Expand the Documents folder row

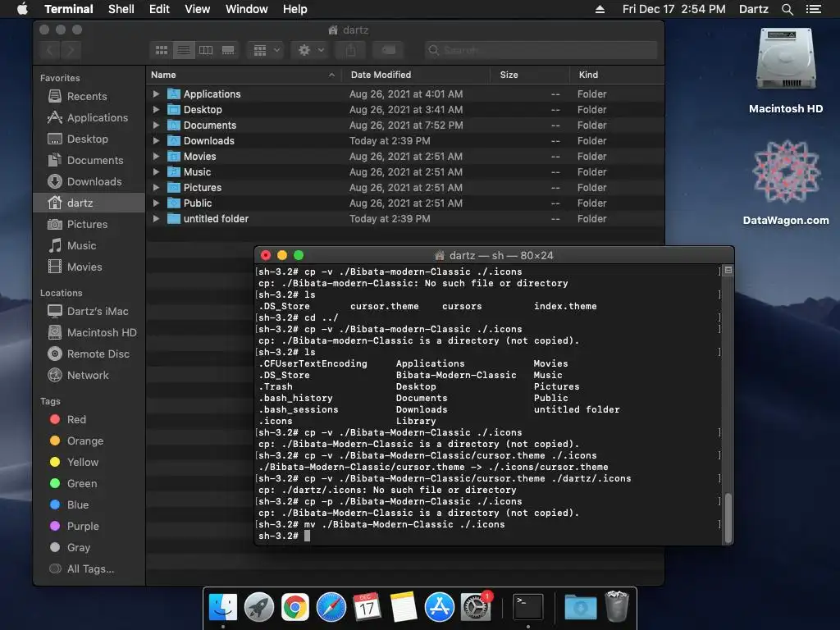(156, 125)
